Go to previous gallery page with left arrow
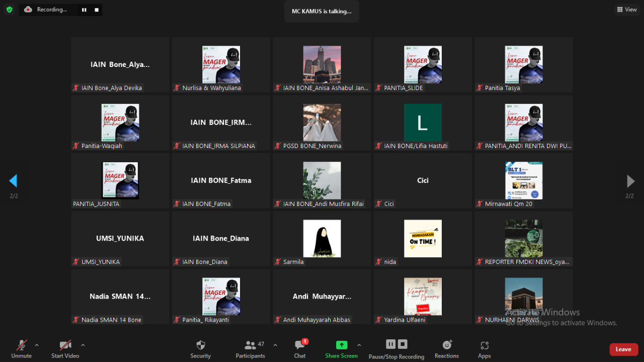 13,181
